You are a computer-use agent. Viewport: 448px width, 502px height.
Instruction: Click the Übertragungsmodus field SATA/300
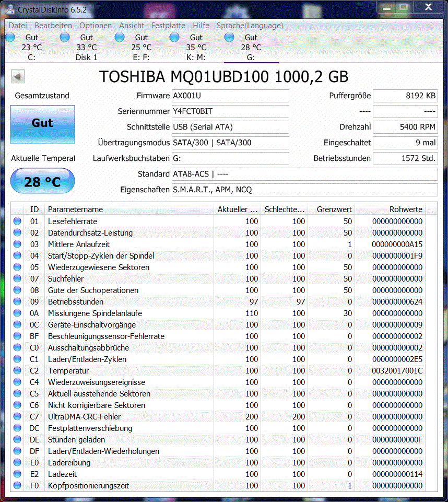pos(230,143)
